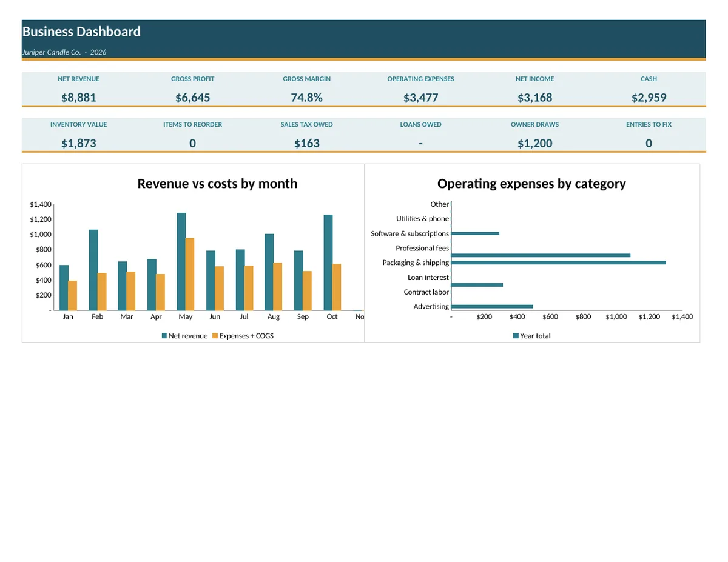The image size is (728, 562).
Task: Click the Net revenue legend swatch
Action: (x=164, y=336)
